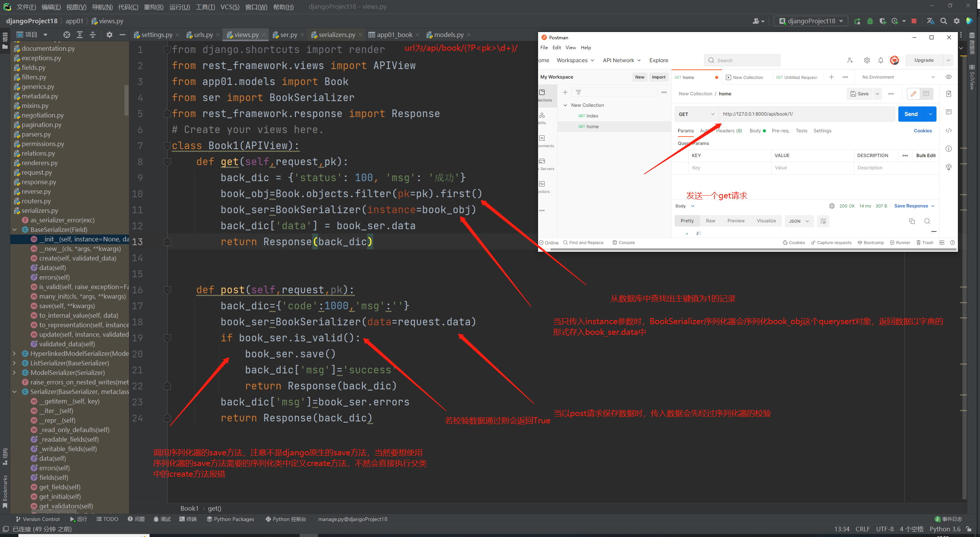Screen dimensions: 980x537
Task: Click the Debug bug icon in toolbar
Action: pyautogui.click(x=870, y=21)
